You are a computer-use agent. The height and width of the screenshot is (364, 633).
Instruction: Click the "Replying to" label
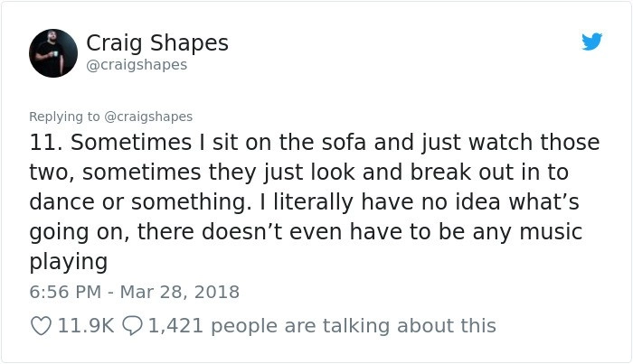coord(65,117)
